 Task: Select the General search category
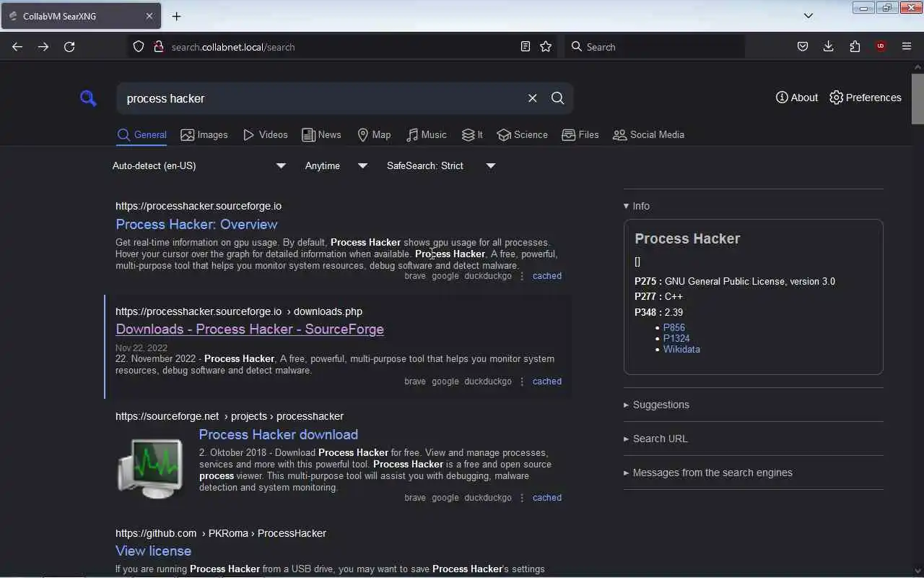click(142, 135)
